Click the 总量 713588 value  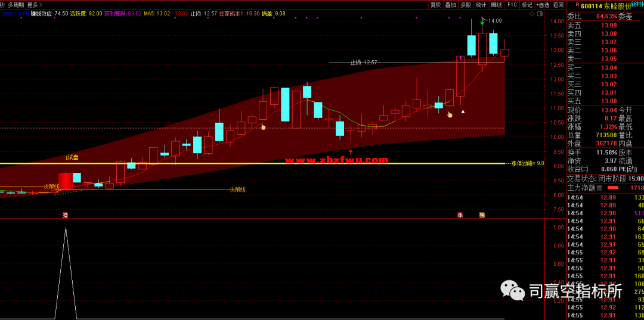(606, 135)
